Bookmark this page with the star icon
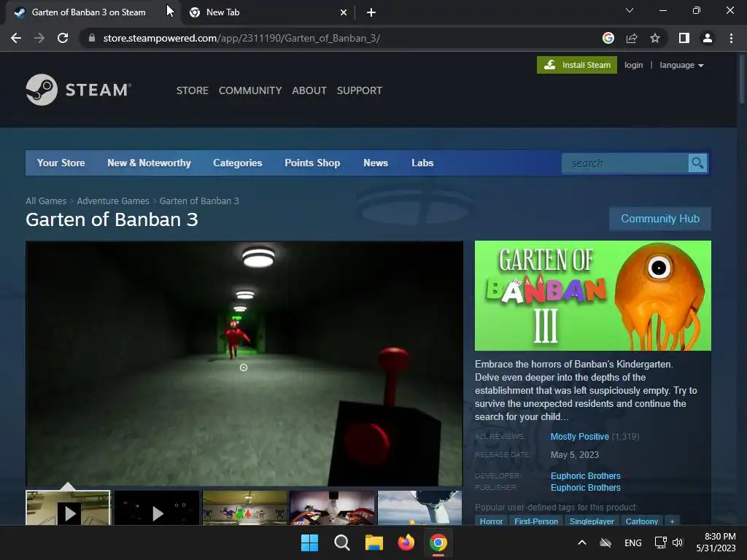This screenshot has width=747, height=560. [655, 38]
